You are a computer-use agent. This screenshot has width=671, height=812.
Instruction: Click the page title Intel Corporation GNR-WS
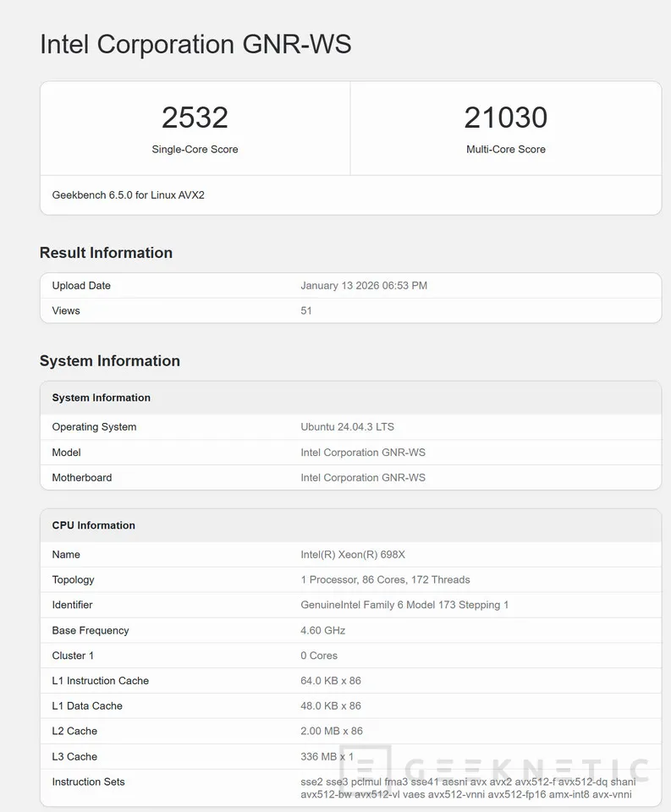[195, 44]
